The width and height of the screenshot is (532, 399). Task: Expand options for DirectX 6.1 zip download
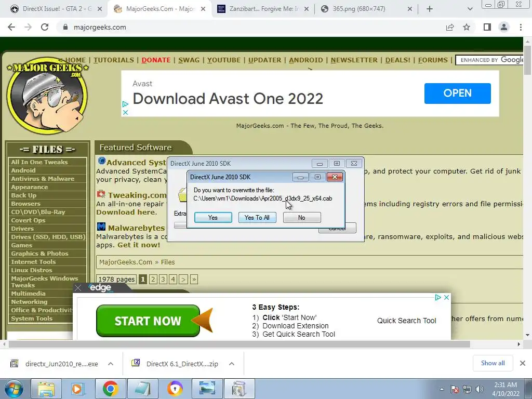(232, 364)
